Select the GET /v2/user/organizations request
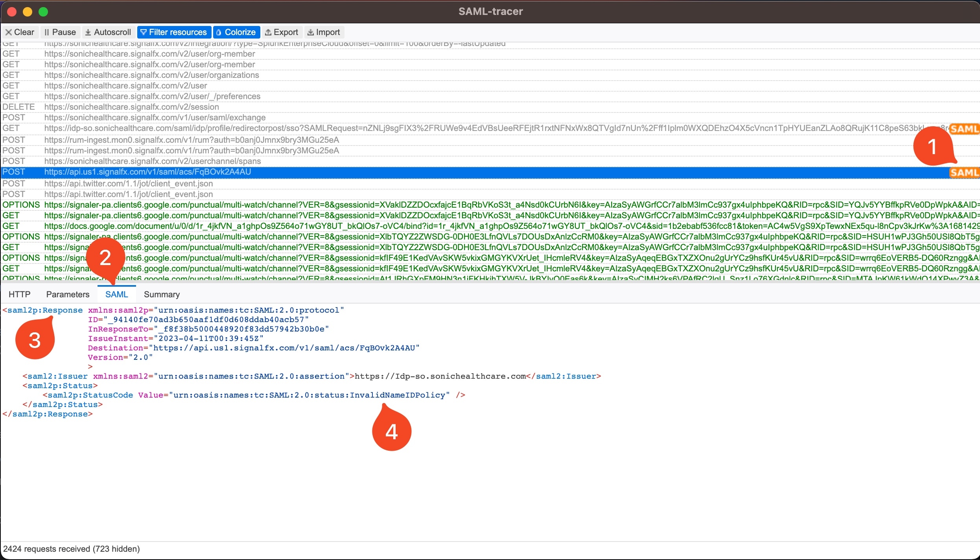This screenshot has height=560, width=980. (x=490, y=75)
